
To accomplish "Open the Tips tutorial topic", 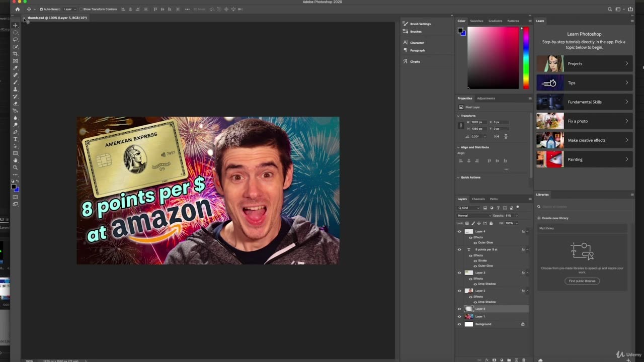I will pos(584,83).
